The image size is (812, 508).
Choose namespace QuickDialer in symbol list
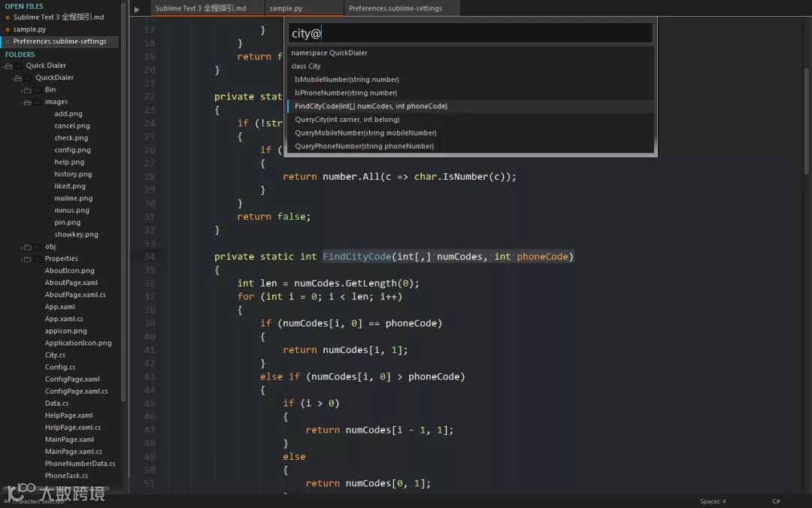[x=470, y=53]
